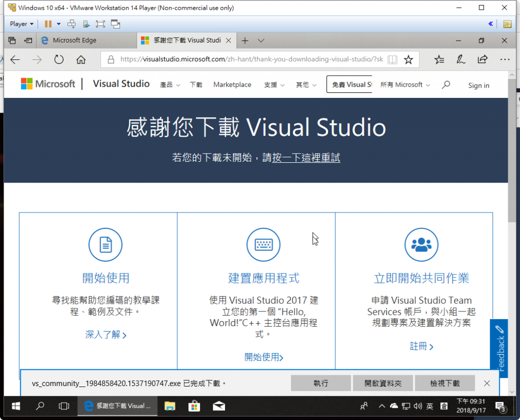Click the 開始使用 document icon
The height and width of the screenshot is (420, 520).
[x=106, y=245]
